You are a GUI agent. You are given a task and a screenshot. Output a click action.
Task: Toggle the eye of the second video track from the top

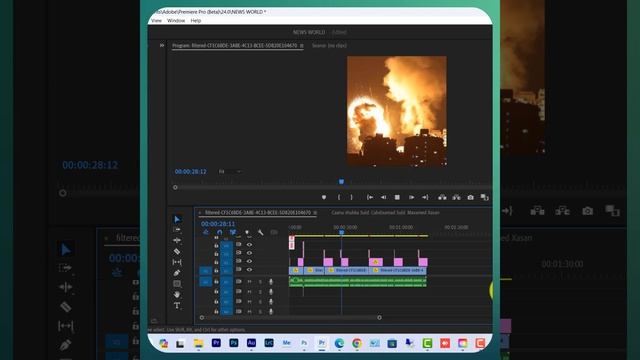pos(249,253)
